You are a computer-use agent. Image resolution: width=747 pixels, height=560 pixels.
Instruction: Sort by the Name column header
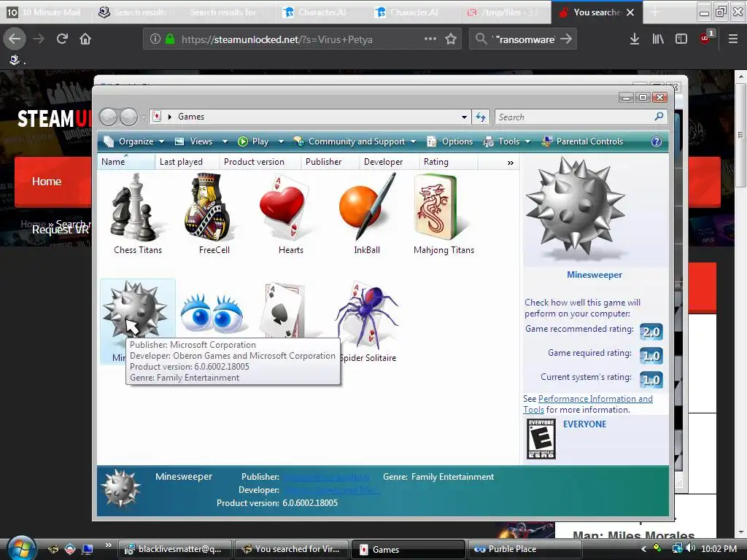[125, 162]
